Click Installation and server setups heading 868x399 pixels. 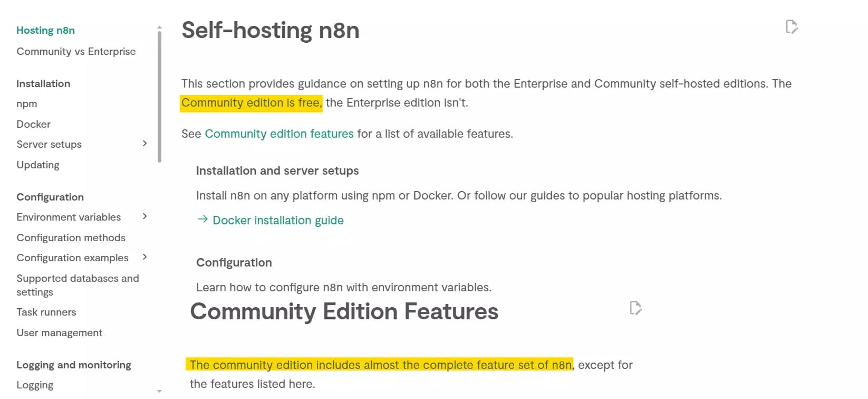click(x=277, y=170)
